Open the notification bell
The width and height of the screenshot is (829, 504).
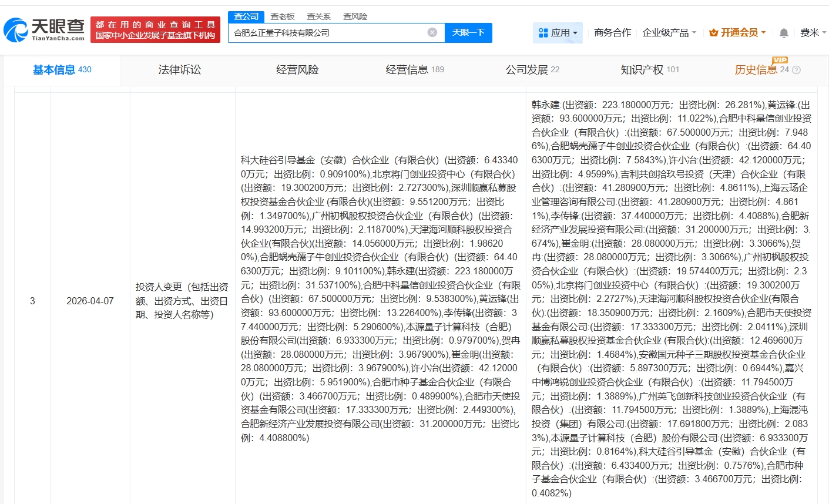point(783,33)
